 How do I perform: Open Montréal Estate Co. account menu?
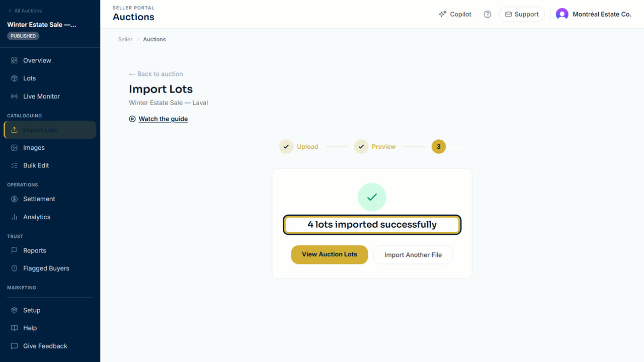click(594, 15)
